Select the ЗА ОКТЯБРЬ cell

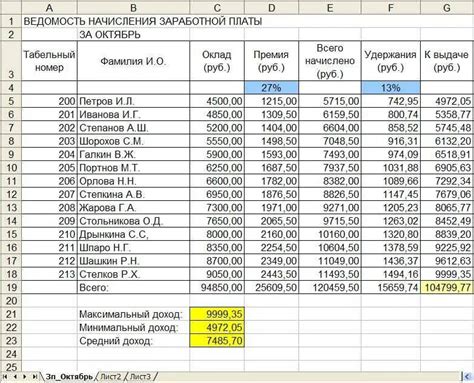tap(133, 35)
